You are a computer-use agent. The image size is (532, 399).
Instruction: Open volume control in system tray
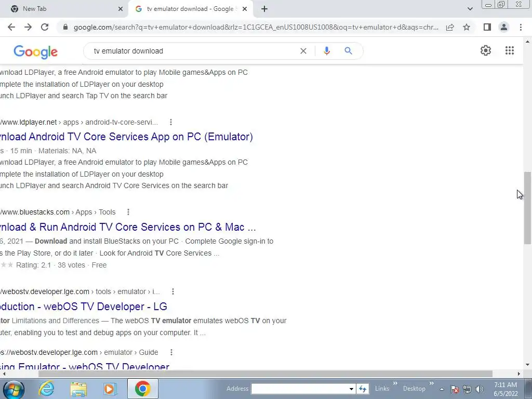480,389
